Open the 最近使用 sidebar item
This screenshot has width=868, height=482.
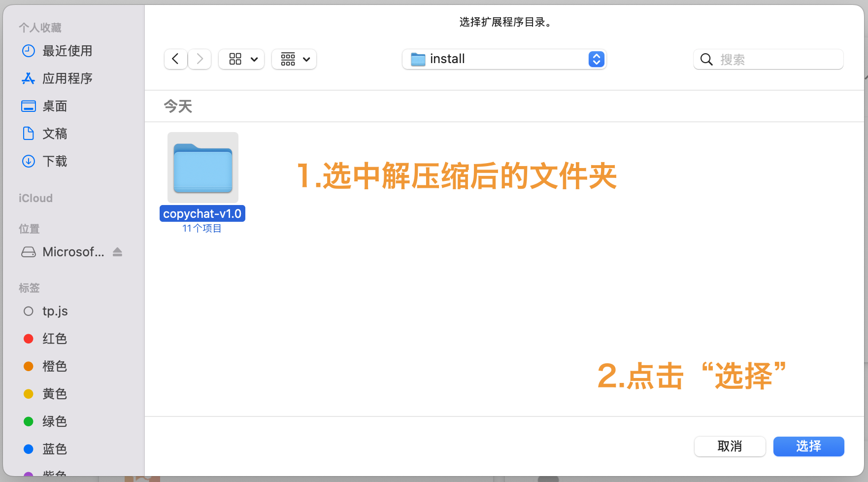[x=67, y=51]
